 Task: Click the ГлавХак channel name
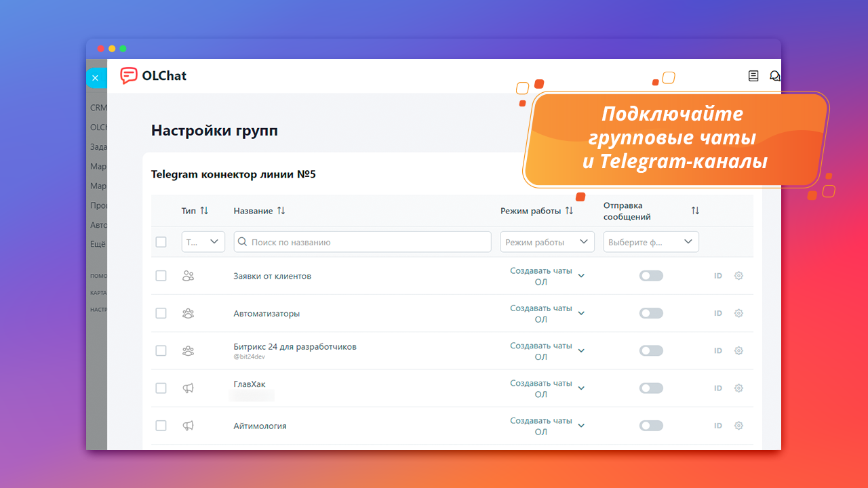(x=250, y=384)
